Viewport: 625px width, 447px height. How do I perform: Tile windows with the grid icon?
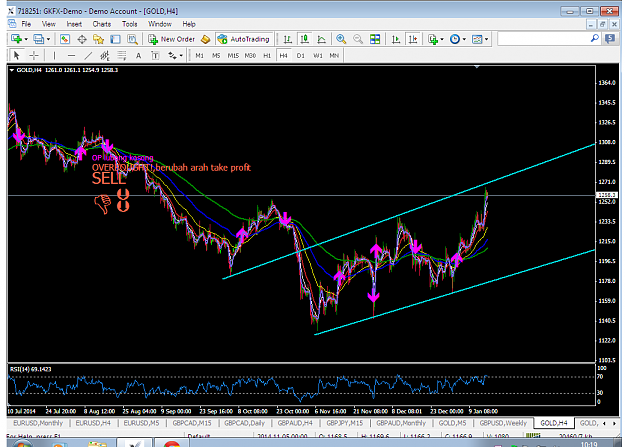375,39
